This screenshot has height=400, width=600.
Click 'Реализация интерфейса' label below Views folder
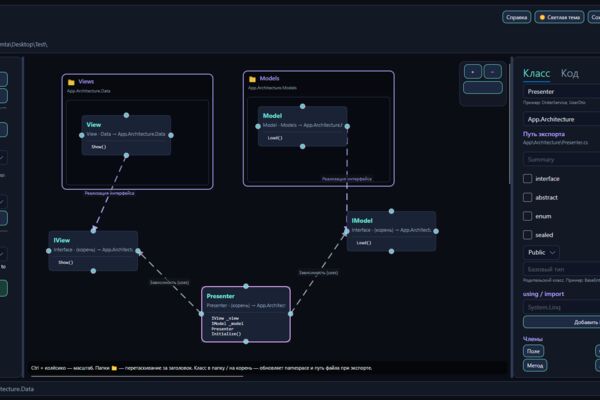click(109, 193)
